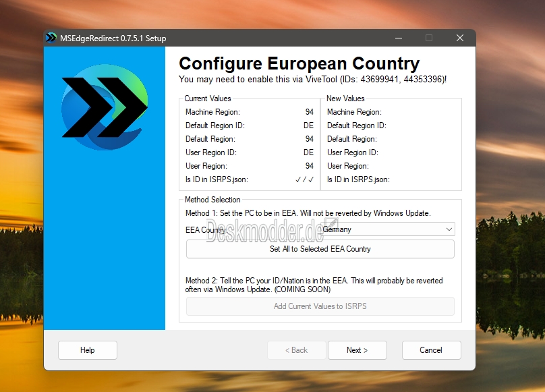Go back with the Back button

[297, 350]
